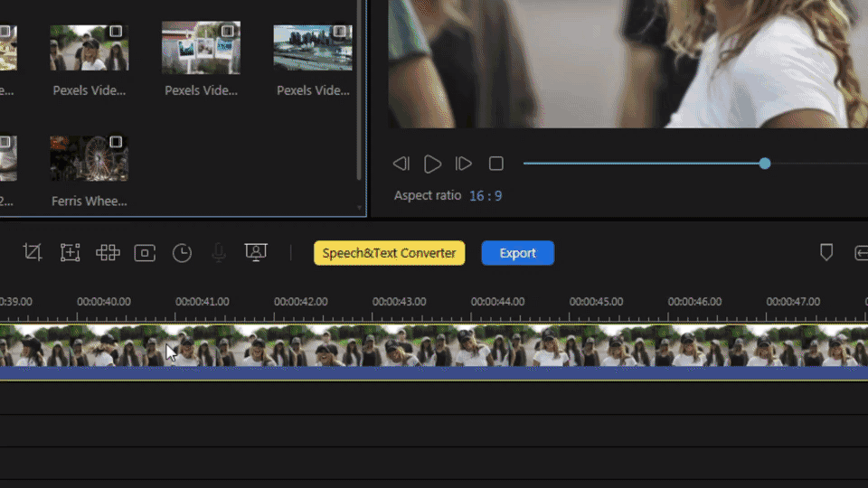This screenshot has height=488, width=868.
Task: Tick the checkbox on the polaroid photos thumbnail
Action: coord(228,32)
